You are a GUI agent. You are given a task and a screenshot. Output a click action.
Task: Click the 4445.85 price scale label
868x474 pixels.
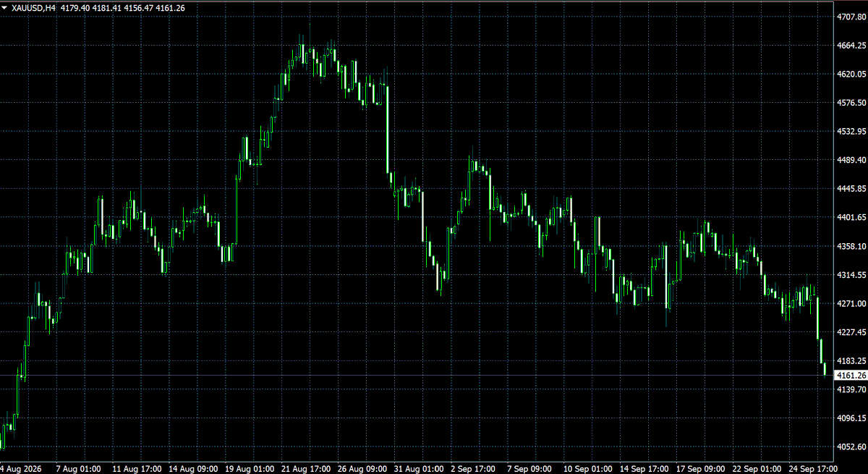coord(851,189)
